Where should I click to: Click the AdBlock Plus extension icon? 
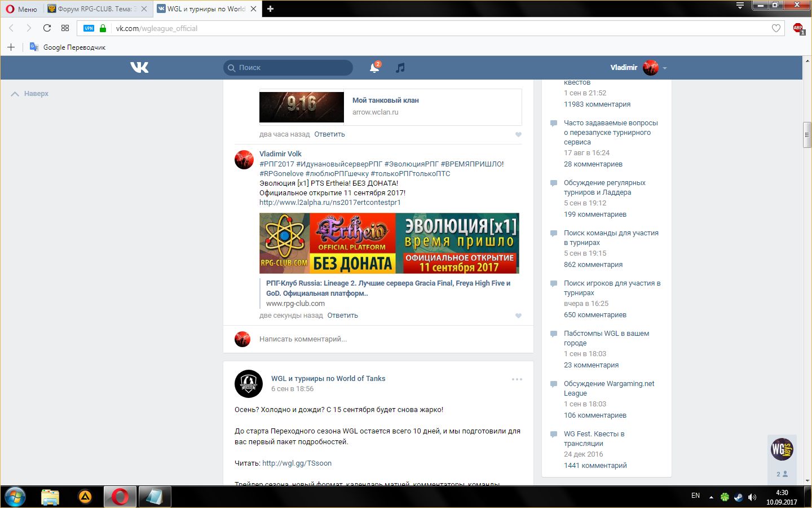[798, 28]
